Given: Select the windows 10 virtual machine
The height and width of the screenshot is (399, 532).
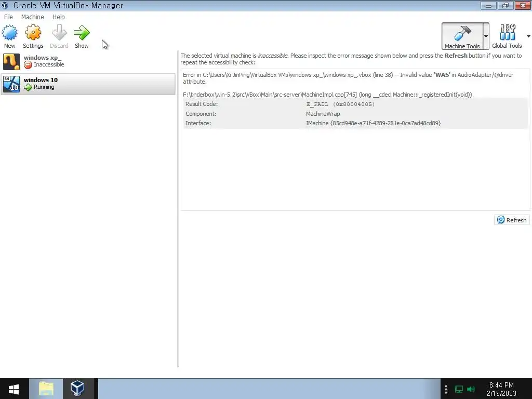Looking at the screenshot, I should tap(88, 84).
